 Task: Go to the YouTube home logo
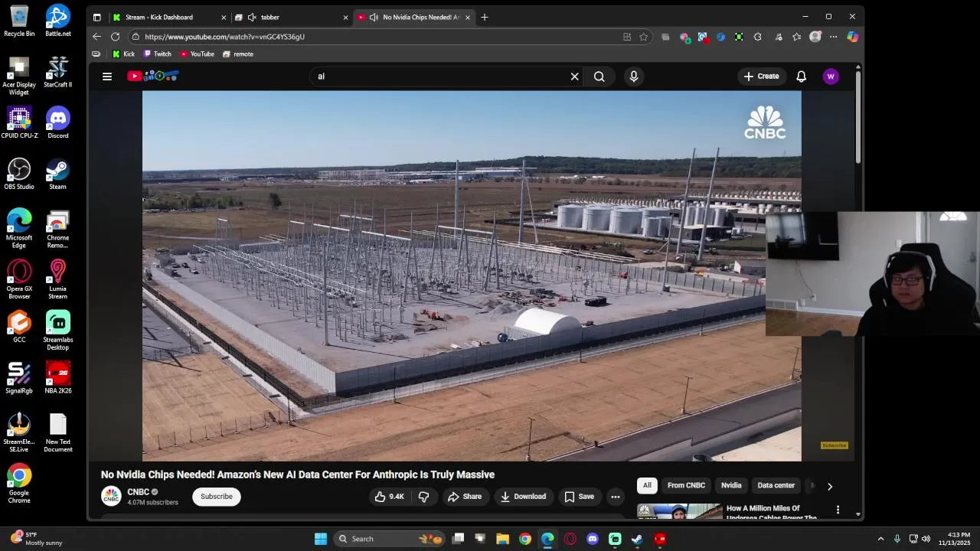click(x=153, y=76)
